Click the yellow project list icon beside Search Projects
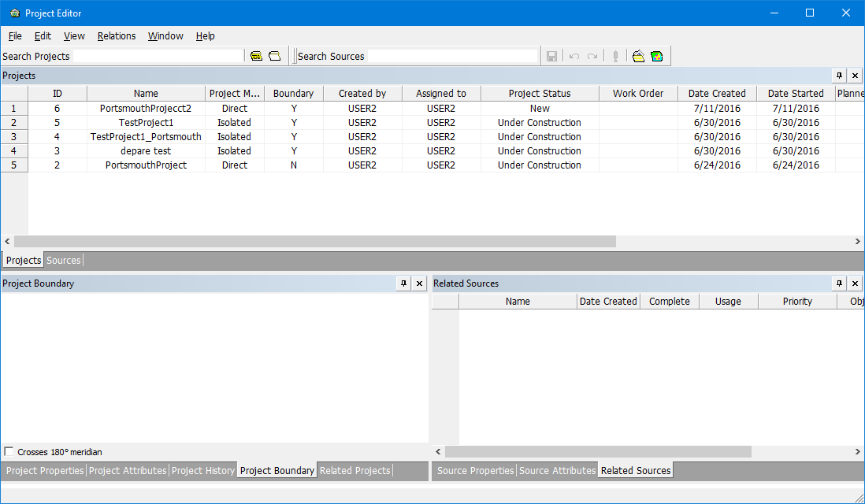Image resolution: width=865 pixels, height=504 pixels. pyautogui.click(x=256, y=56)
